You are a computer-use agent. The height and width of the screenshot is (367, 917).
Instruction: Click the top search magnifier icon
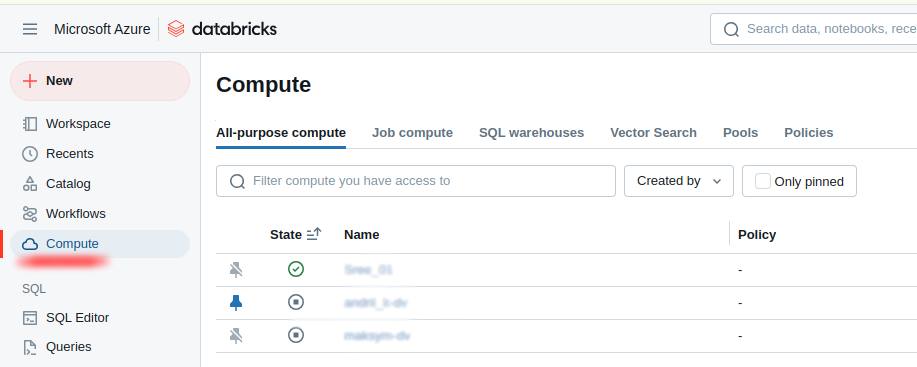731,29
